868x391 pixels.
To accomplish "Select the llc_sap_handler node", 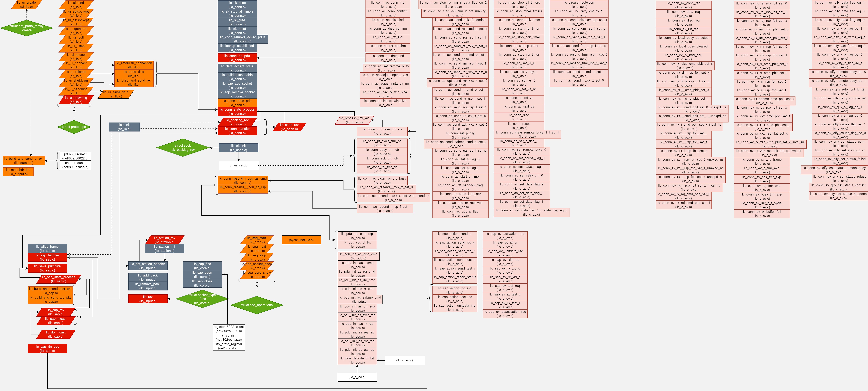I will pos(48,257).
